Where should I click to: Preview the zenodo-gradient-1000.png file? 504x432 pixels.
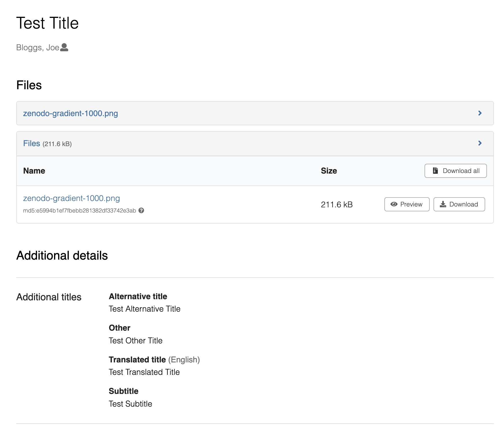(407, 204)
